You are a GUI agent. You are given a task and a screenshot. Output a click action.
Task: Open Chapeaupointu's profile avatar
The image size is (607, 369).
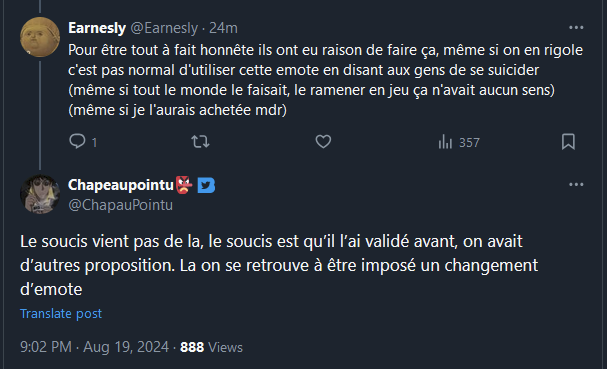(x=40, y=194)
